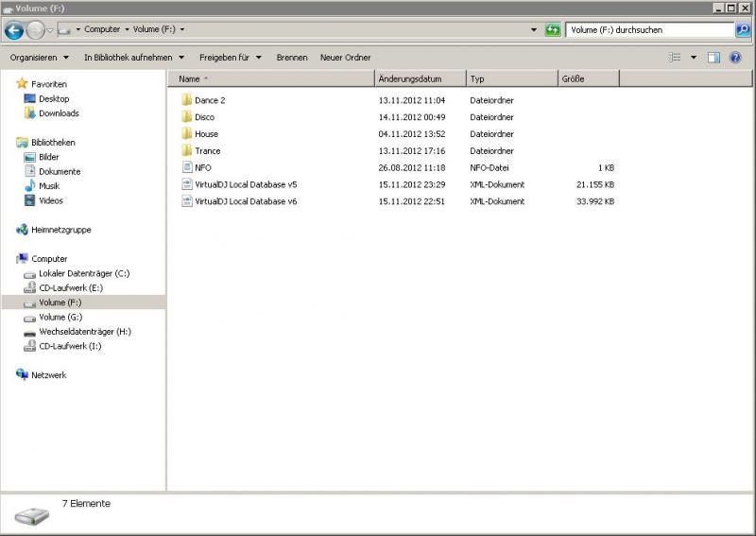Refresh the folder with green arrows button

tap(553, 30)
